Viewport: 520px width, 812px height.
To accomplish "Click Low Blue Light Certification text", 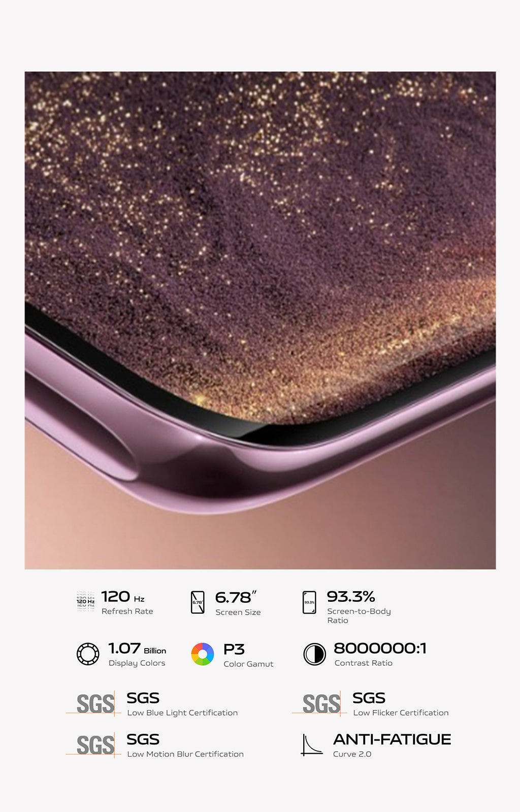I will tap(182, 713).
